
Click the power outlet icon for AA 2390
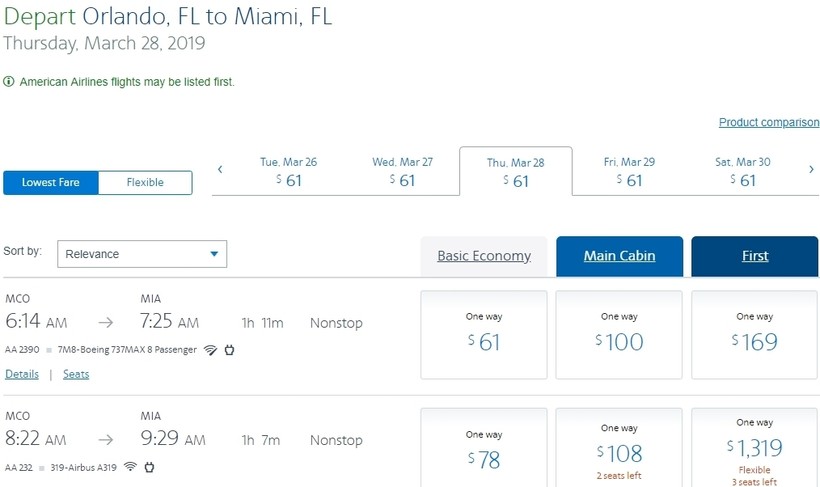coord(229,350)
